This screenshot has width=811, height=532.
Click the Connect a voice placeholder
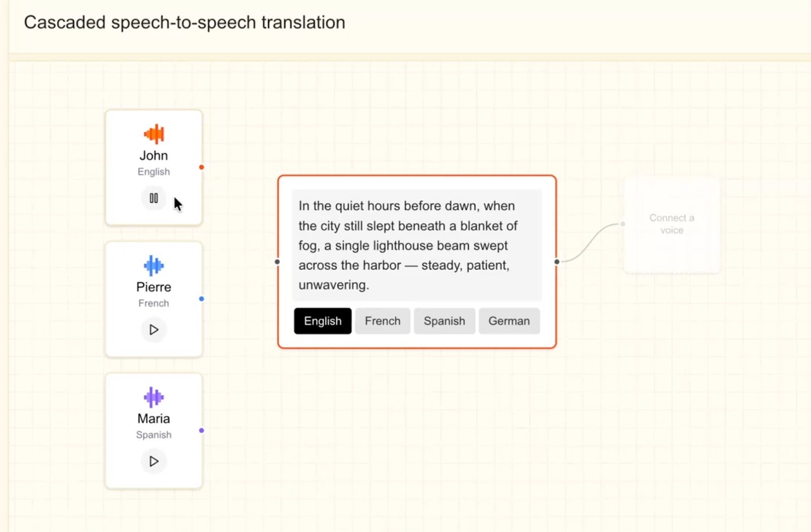click(x=672, y=223)
